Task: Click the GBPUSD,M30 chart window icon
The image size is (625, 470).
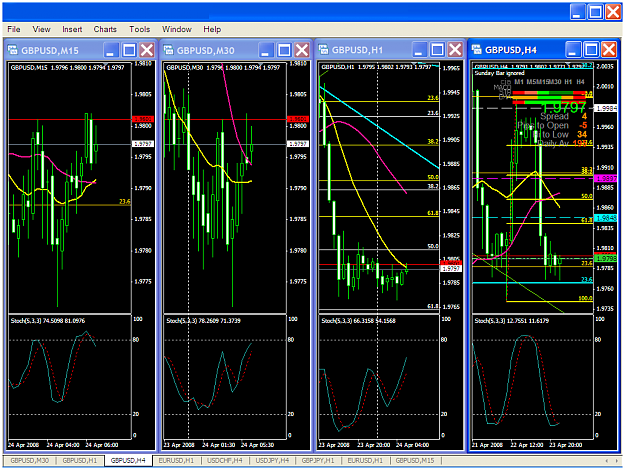Action: (x=168, y=50)
